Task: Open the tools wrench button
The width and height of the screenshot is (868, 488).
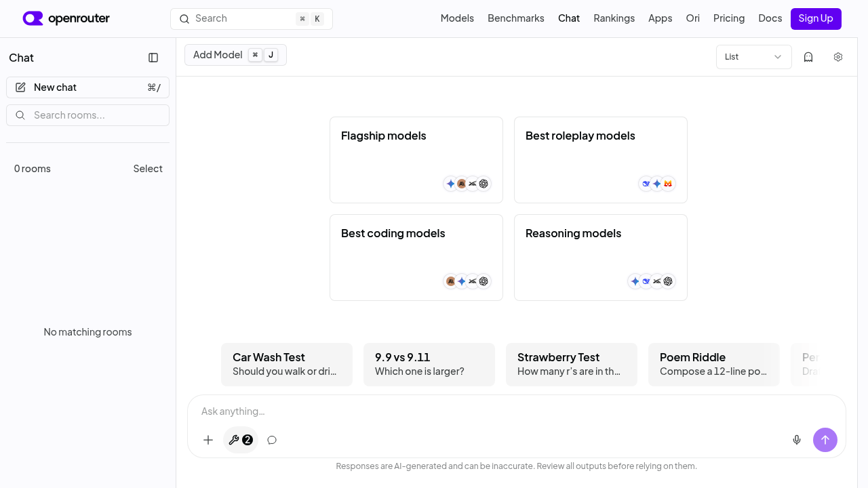Action: pos(241,440)
